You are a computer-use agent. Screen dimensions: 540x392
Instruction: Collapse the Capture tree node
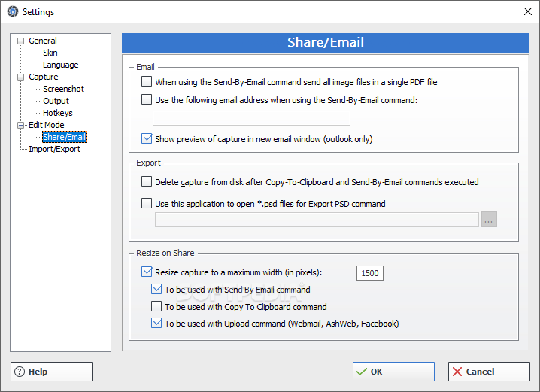(x=21, y=77)
